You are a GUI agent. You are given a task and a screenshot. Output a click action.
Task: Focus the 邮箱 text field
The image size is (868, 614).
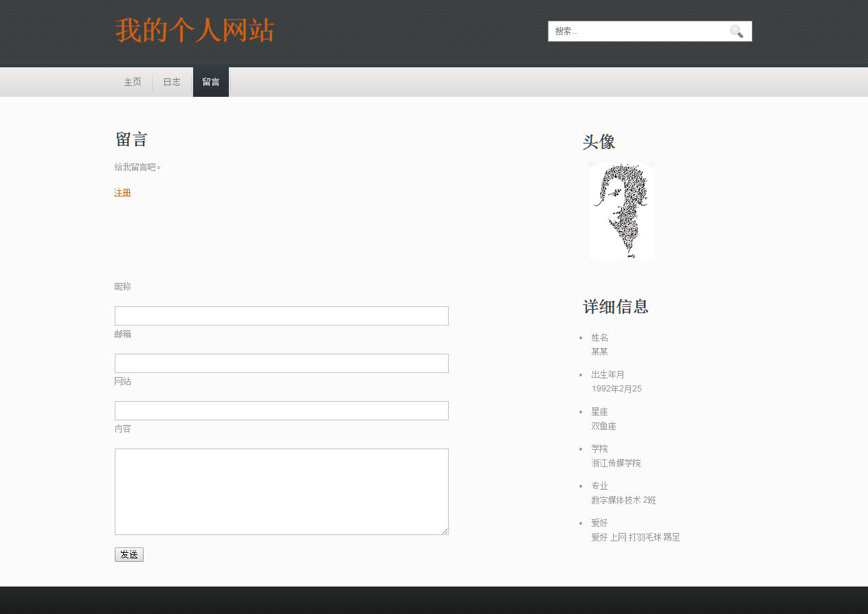pyautogui.click(x=281, y=363)
